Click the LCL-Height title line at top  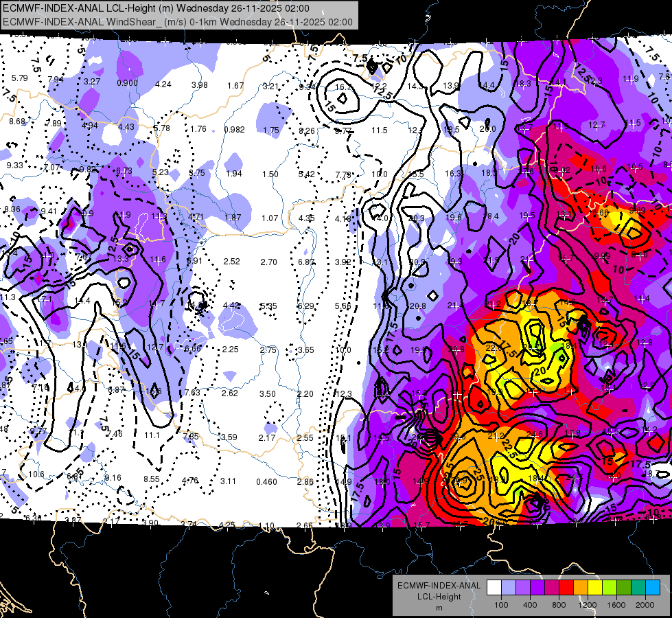156,8
